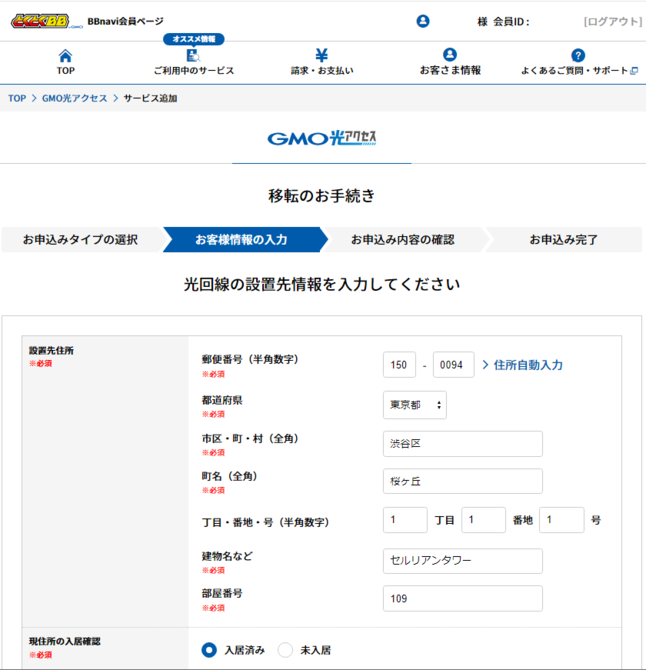
Task: Click the member profile icon in header
Action: pyautogui.click(x=423, y=21)
